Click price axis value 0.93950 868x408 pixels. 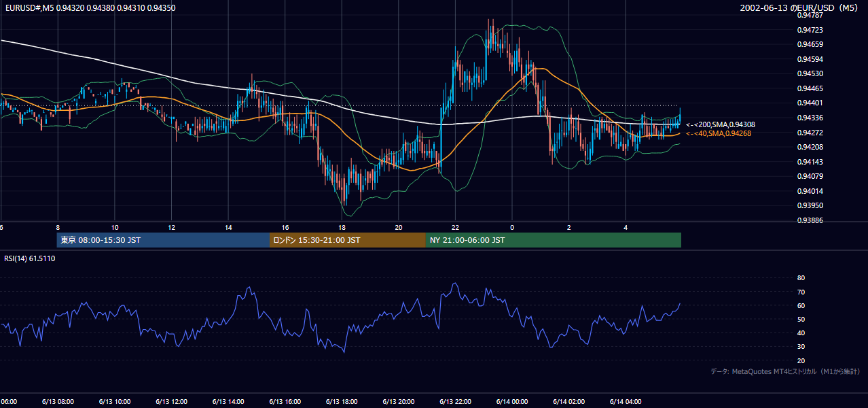[810, 205]
